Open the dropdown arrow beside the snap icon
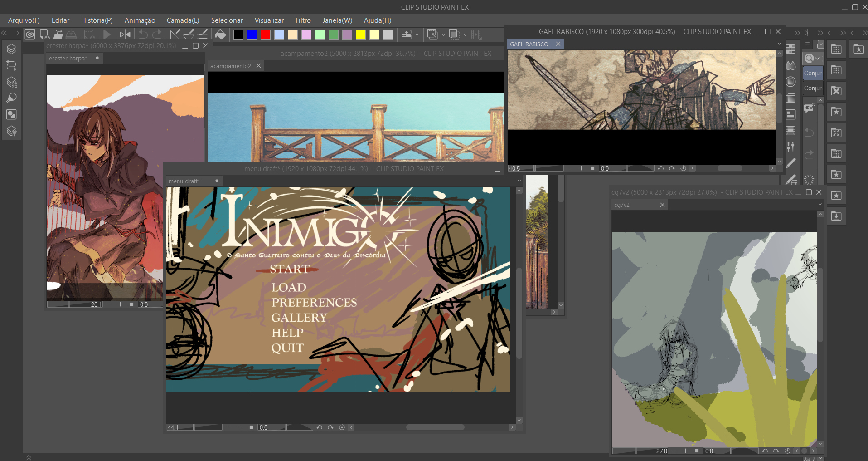 pyautogui.click(x=417, y=35)
